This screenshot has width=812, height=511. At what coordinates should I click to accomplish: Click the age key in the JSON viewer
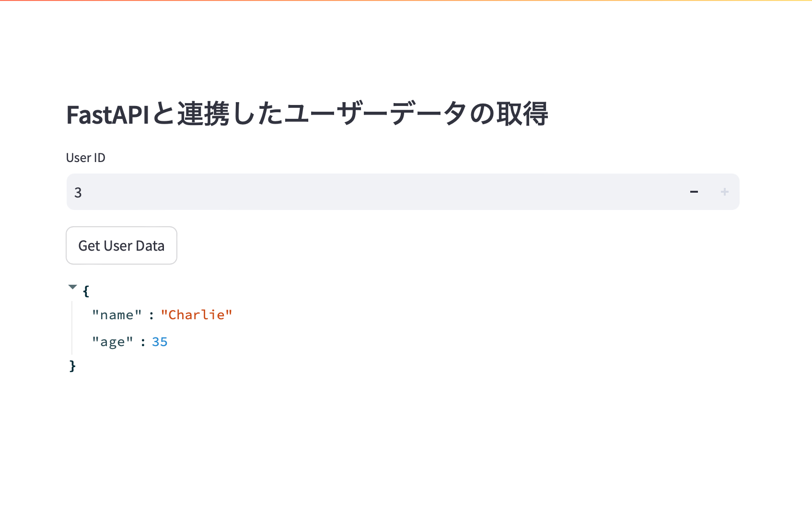(x=112, y=341)
